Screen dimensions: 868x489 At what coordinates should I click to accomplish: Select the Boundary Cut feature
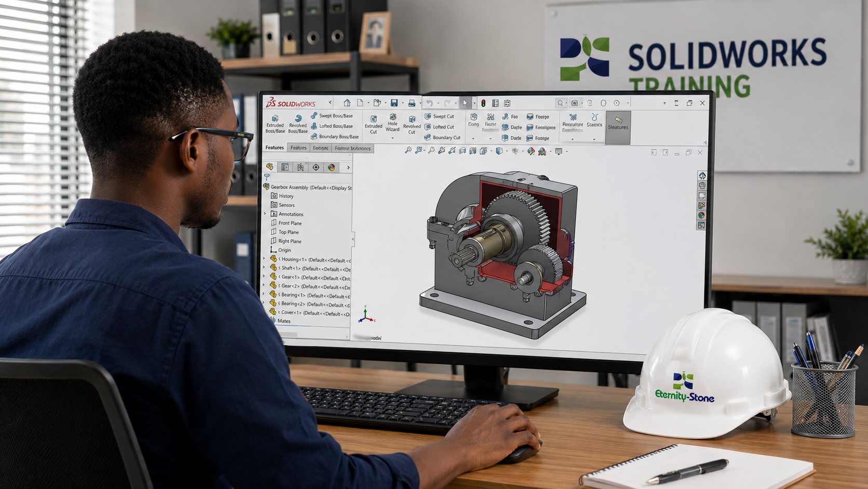[442, 138]
